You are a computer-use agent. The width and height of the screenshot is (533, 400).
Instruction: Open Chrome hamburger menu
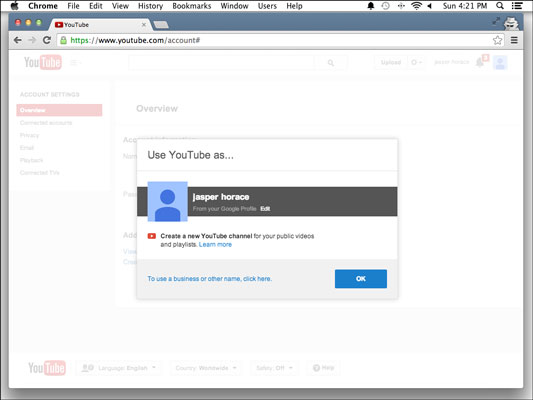point(514,40)
